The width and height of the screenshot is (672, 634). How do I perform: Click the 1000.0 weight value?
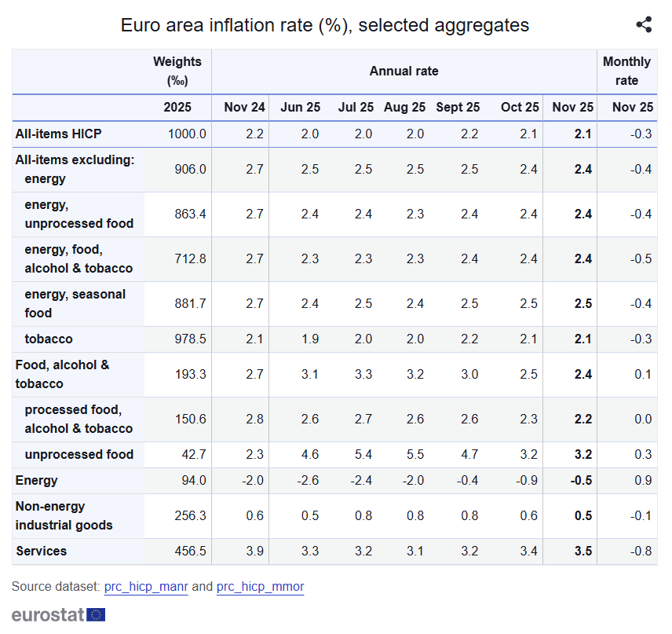click(187, 134)
